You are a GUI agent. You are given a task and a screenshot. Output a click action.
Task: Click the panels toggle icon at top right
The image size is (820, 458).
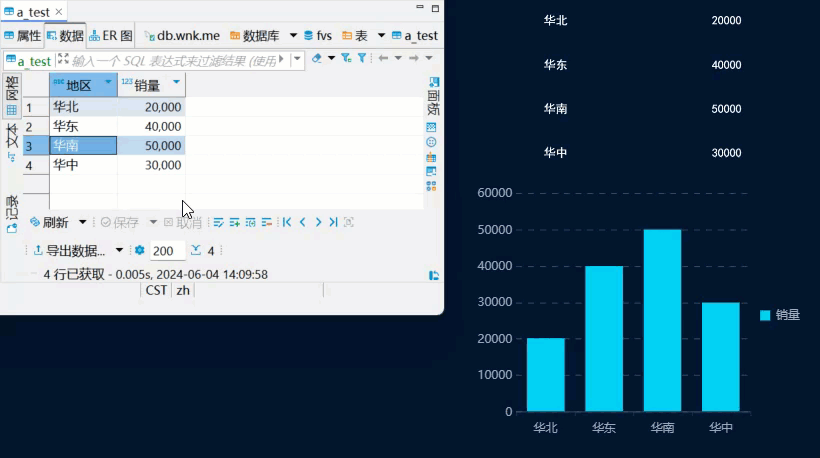coord(434,82)
